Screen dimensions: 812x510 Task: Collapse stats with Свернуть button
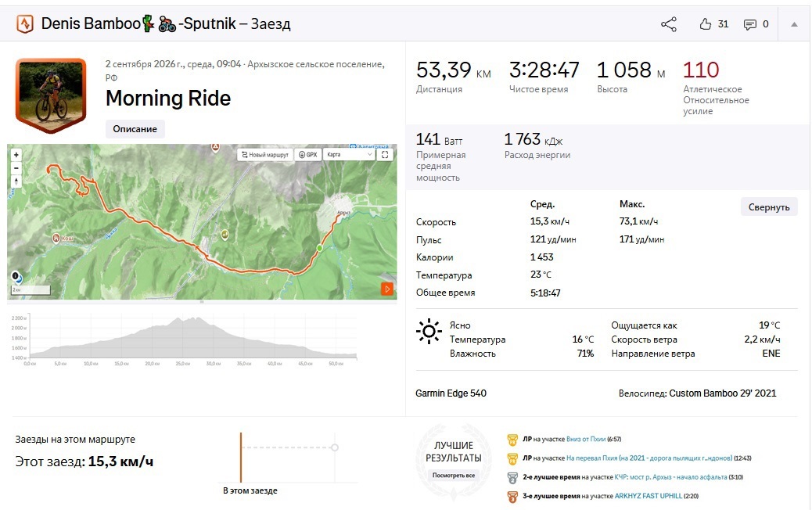(768, 207)
